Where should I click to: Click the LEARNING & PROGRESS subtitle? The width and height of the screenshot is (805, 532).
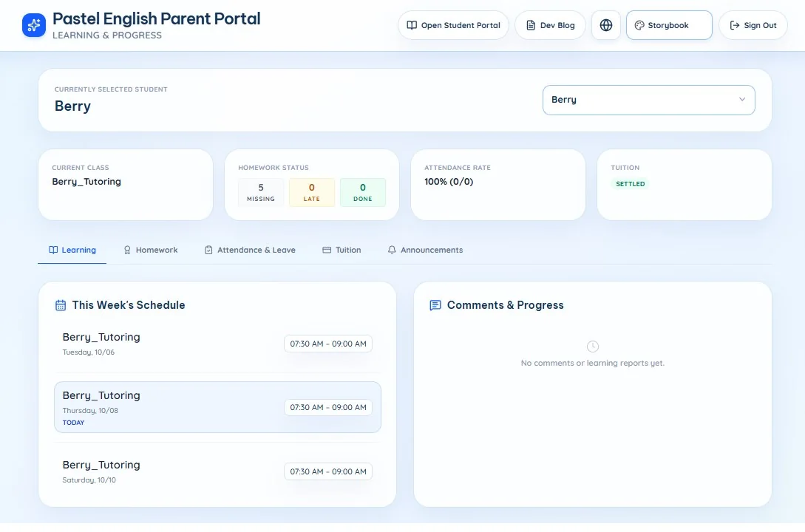(x=106, y=35)
